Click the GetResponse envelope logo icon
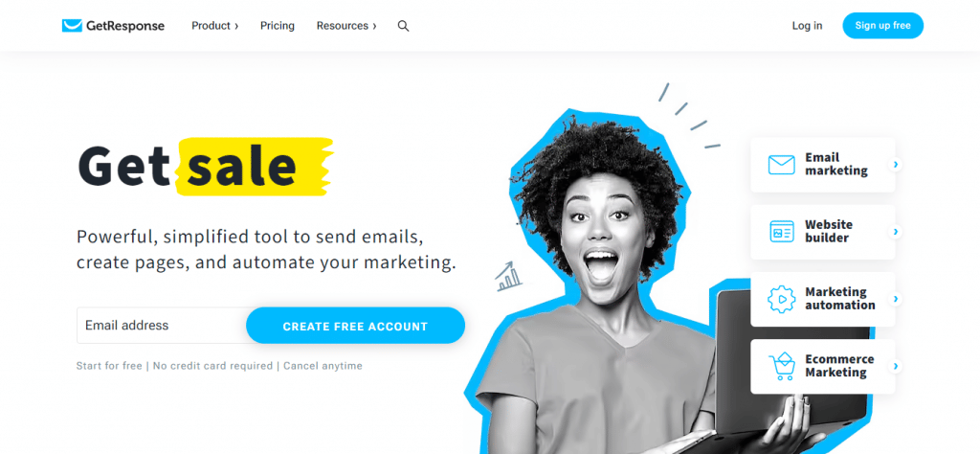Screen dimensions: 980x454 [x=72, y=26]
